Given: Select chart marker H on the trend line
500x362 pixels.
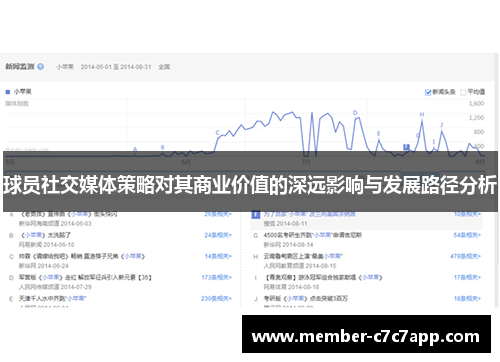Looking at the screenshot, I should [422, 114].
